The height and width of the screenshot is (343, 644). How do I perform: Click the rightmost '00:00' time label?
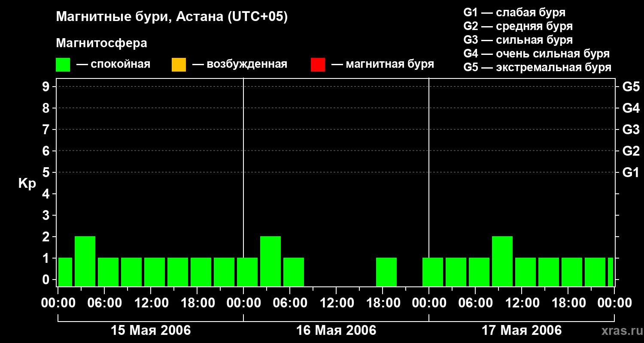614,303
